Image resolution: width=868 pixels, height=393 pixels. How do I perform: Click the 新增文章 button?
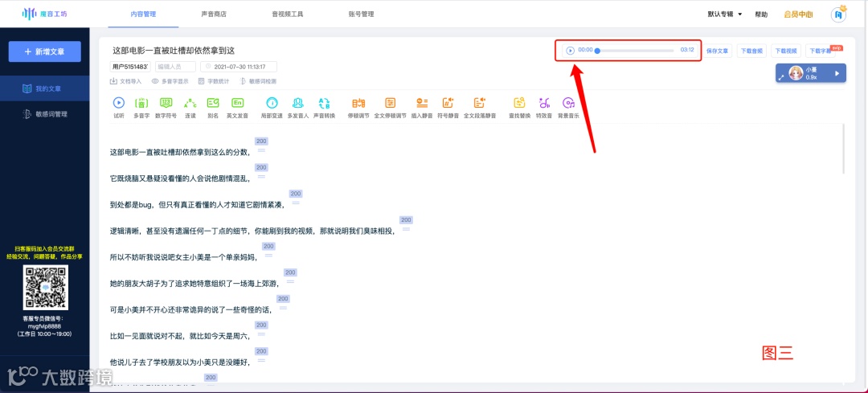click(x=45, y=51)
